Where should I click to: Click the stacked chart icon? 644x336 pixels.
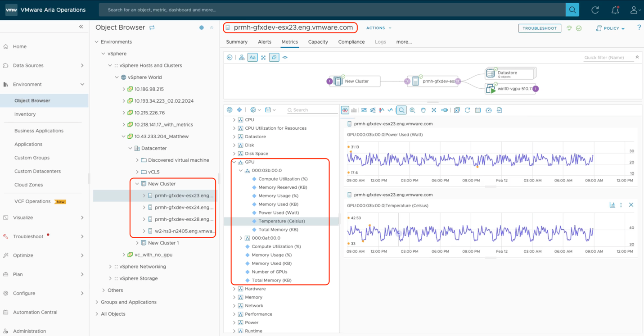coord(354,110)
